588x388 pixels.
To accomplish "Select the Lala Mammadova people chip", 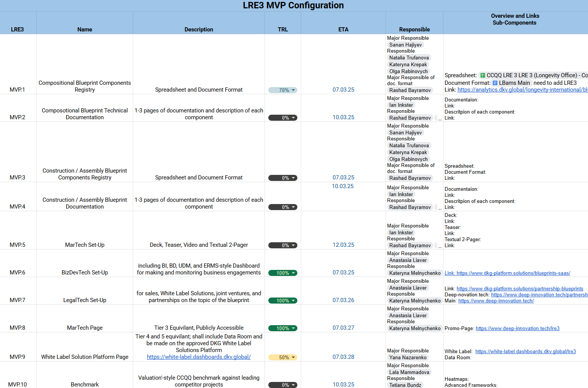I will [x=409, y=372].
